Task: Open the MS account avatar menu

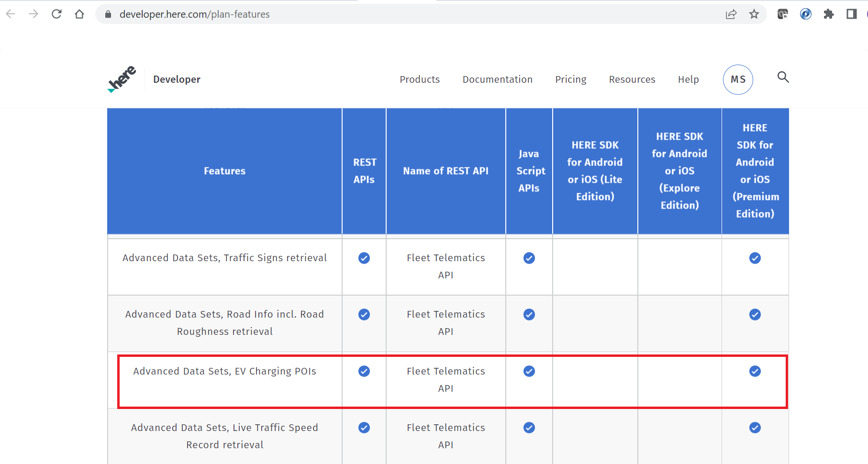Action: [738, 79]
